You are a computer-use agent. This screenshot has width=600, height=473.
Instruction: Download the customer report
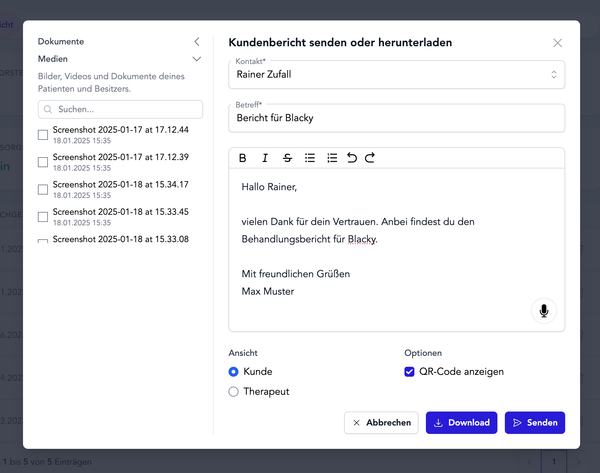coord(461,423)
